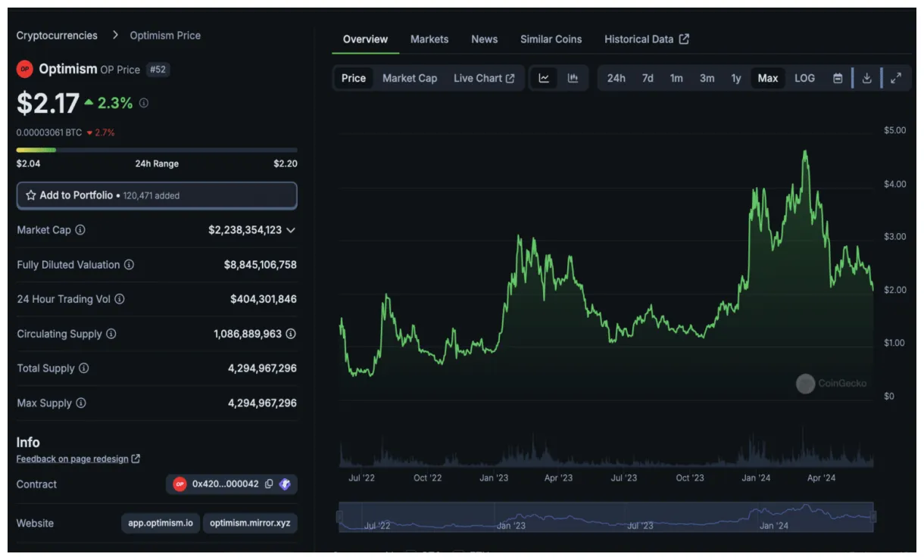Select the line chart icon
924x560 pixels.
pyautogui.click(x=543, y=78)
